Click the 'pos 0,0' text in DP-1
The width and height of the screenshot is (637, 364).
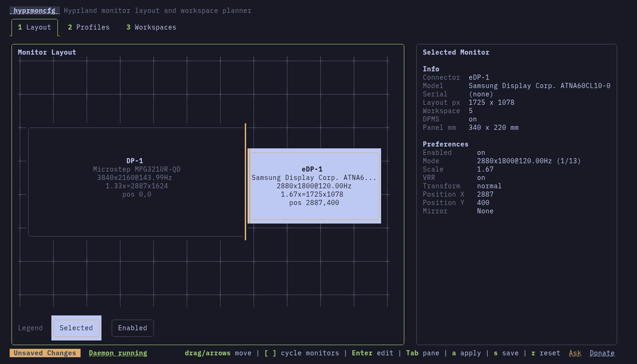pyautogui.click(x=136, y=195)
